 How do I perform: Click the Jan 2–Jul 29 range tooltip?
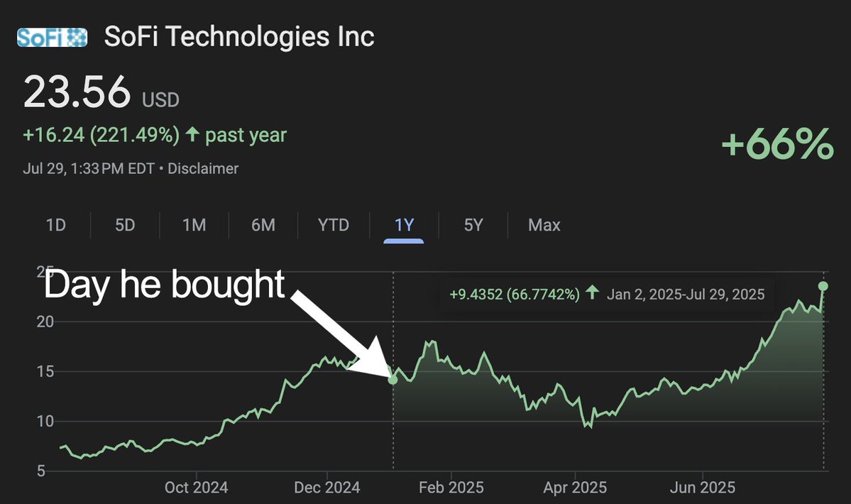point(607,294)
